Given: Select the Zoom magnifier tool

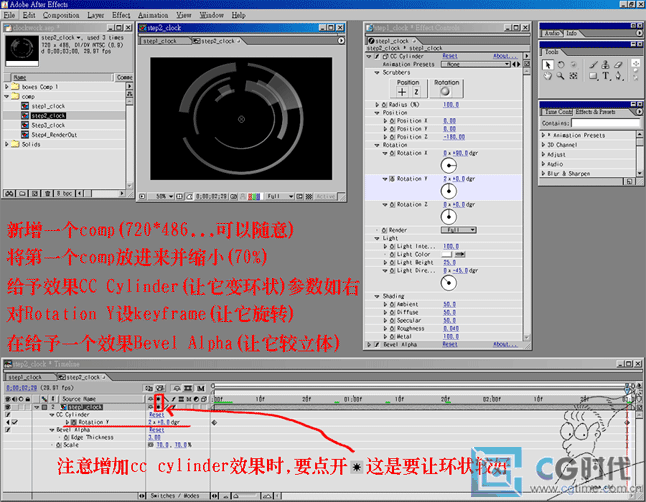Looking at the screenshot, I should [x=560, y=76].
